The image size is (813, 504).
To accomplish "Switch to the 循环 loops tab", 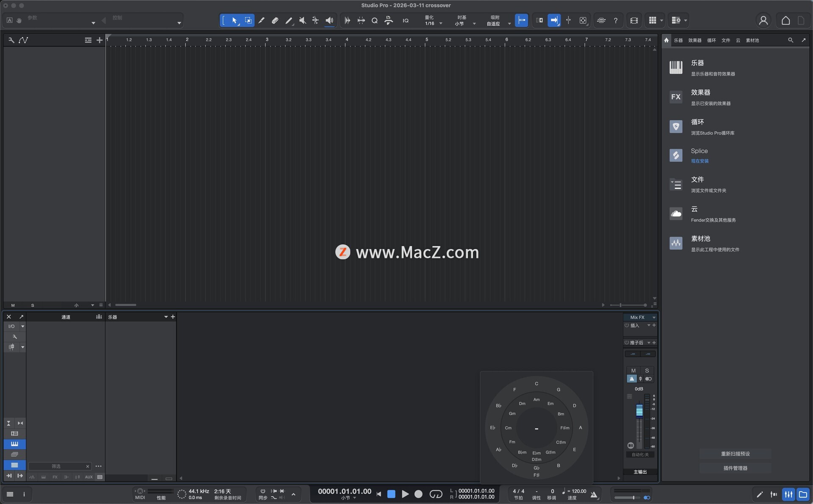I will point(711,40).
